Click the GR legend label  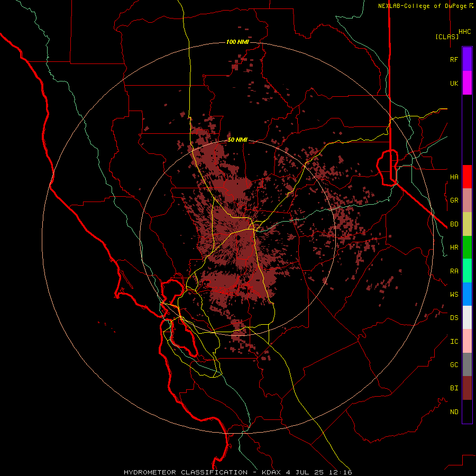click(x=454, y=200)
